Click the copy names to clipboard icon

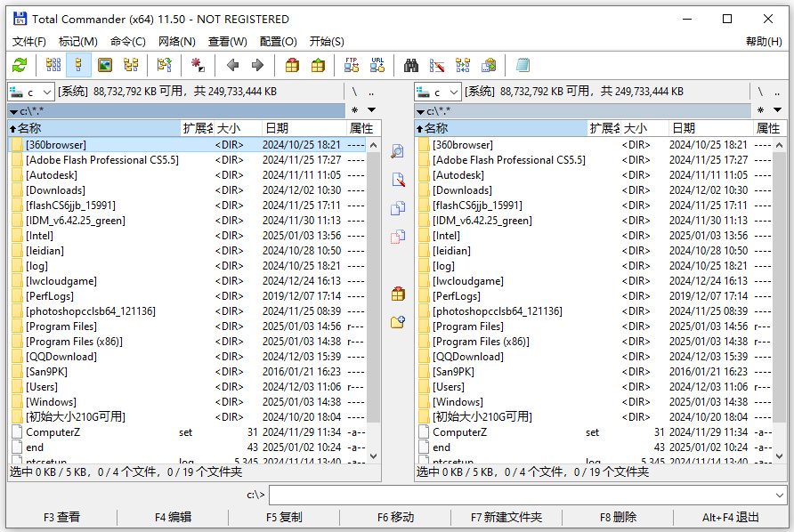tap(489, 65)
